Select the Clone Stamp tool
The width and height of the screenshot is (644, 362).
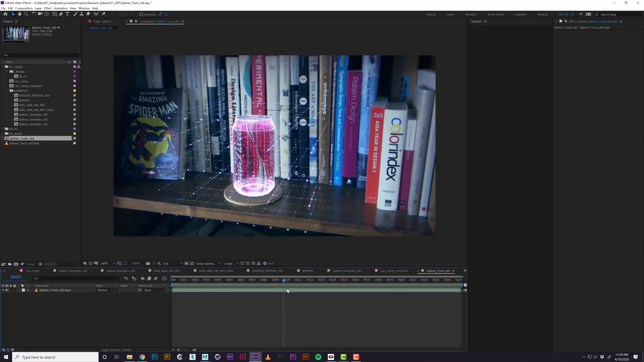[x=82, y=14]
